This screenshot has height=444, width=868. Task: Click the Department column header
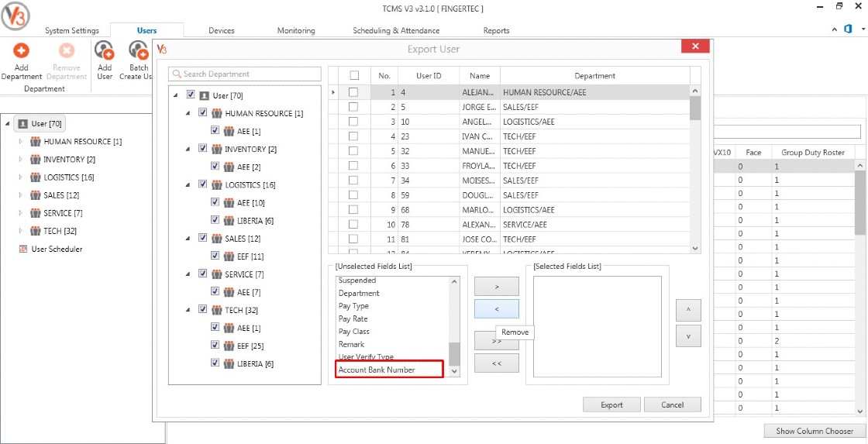pos(595,76)
